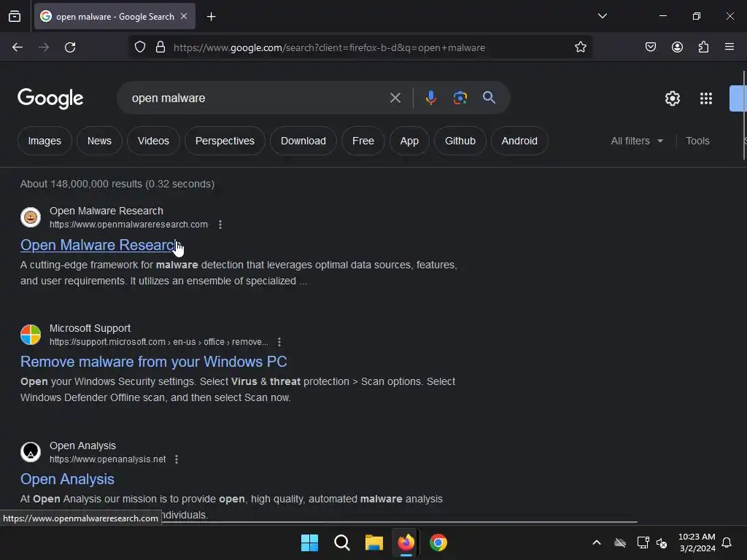This screenshot has width=747, height=560.
Task: Click Open Analysis site favicon
Action: point(31,452)
